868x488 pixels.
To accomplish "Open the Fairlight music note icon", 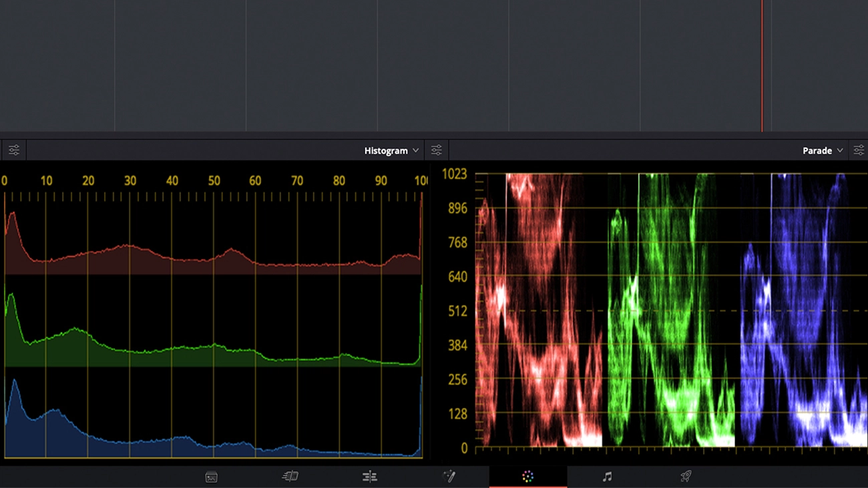I will 607,477.
